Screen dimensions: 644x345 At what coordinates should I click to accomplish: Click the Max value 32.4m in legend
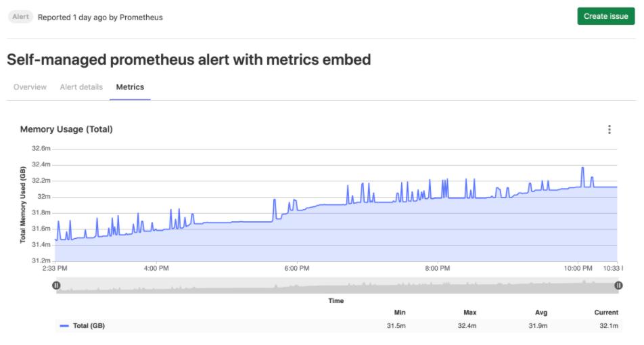point(467,326)
